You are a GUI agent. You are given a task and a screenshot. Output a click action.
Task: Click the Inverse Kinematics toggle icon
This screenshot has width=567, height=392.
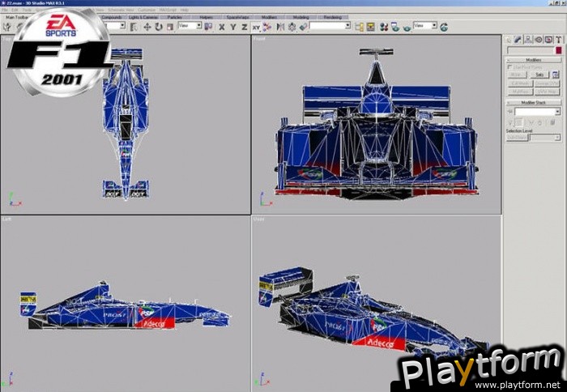click(266, 27)
